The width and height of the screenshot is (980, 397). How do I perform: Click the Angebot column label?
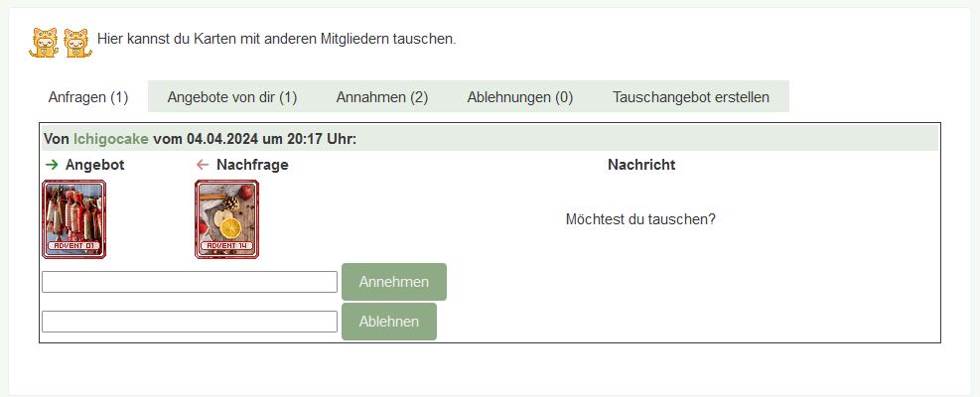[94, 165]
